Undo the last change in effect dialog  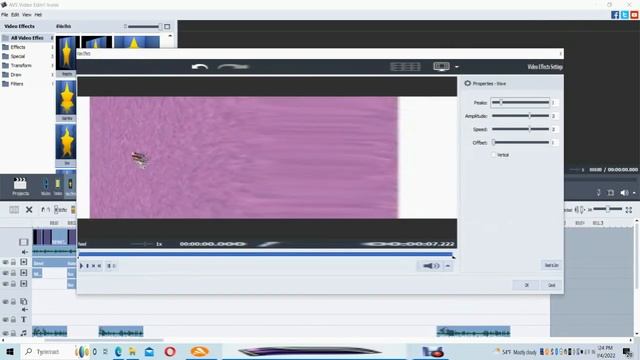pos(200,67)
